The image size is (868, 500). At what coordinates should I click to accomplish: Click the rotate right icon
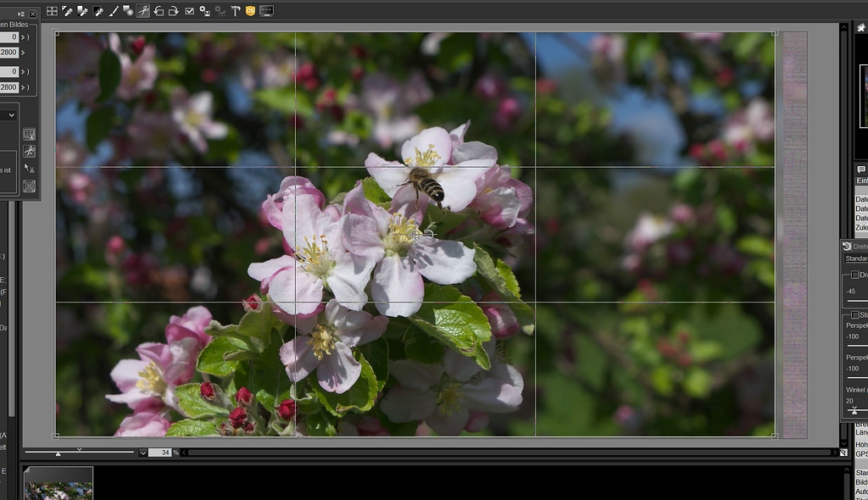pyautogui.click(x=173, y=11)
